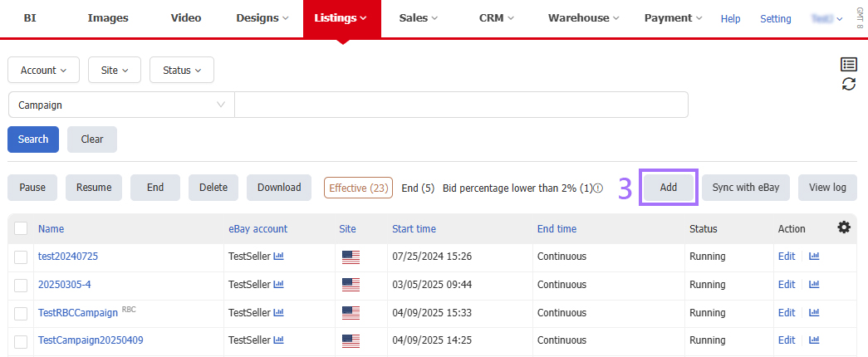This screenshot has height=357, width=868.
Task: Sort by eBay account column header
Action: tap(258, 228)
